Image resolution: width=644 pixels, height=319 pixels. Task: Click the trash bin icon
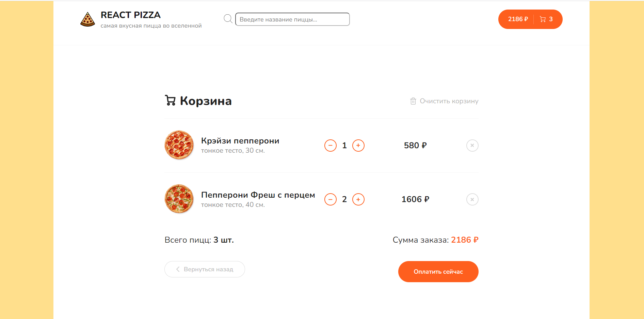pos(413,101)
